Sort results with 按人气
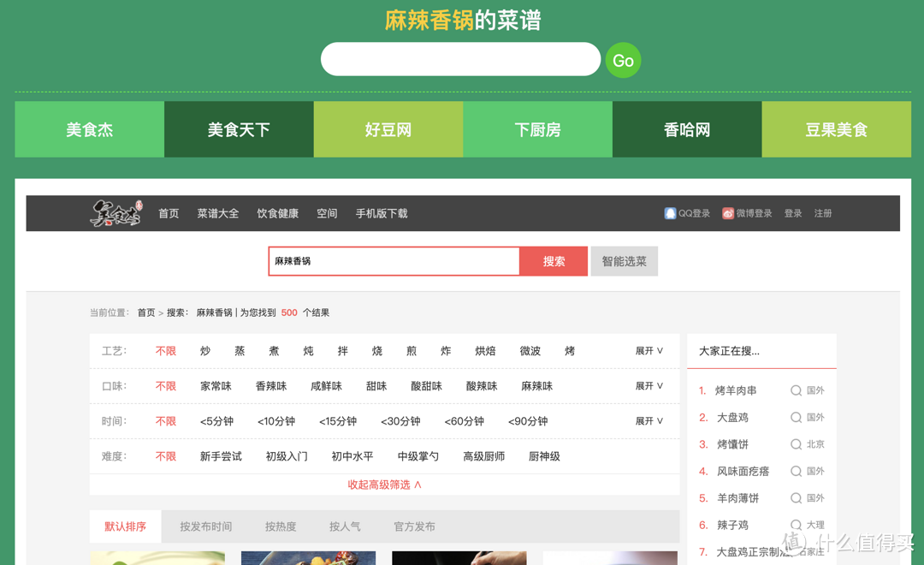The height and width of the screenshot is (565, 924). tap(345, 526)
